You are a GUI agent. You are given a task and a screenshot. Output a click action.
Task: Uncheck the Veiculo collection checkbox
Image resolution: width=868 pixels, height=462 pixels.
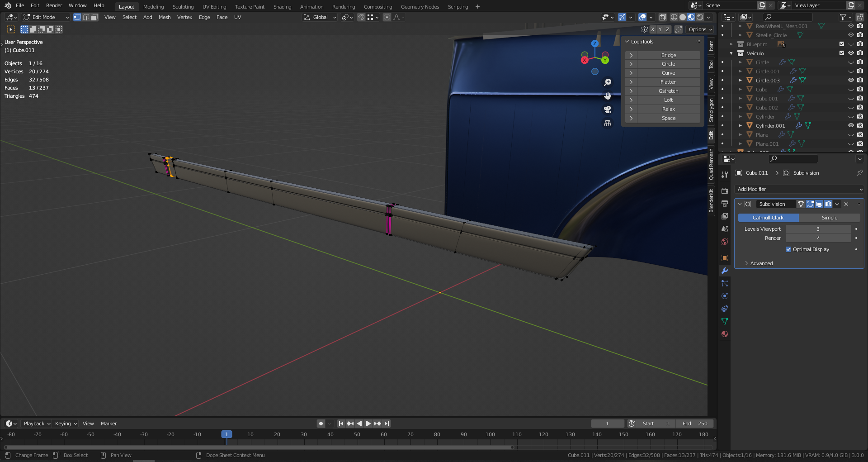[x=841, y=53]
